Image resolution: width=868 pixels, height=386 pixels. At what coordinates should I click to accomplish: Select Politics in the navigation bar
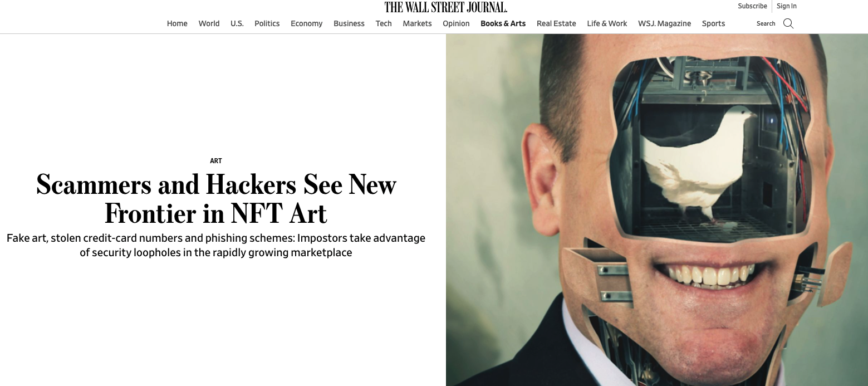tap(267, 23)
